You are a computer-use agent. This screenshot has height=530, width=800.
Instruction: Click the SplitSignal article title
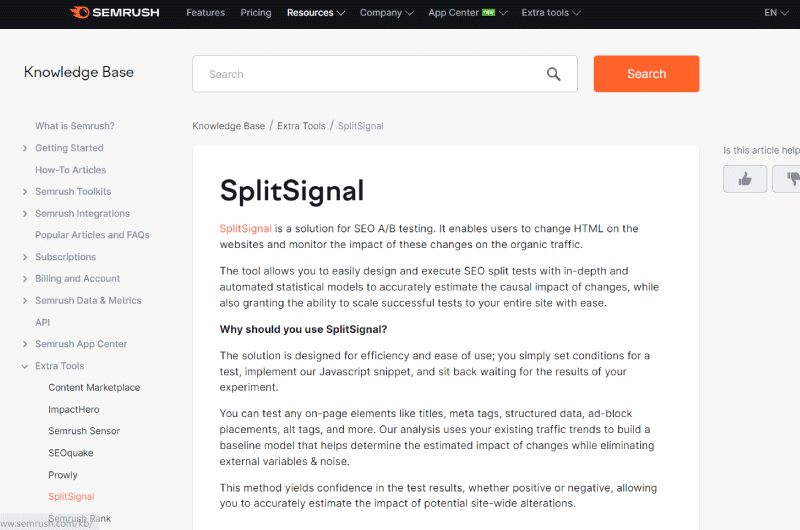point(292,191)
